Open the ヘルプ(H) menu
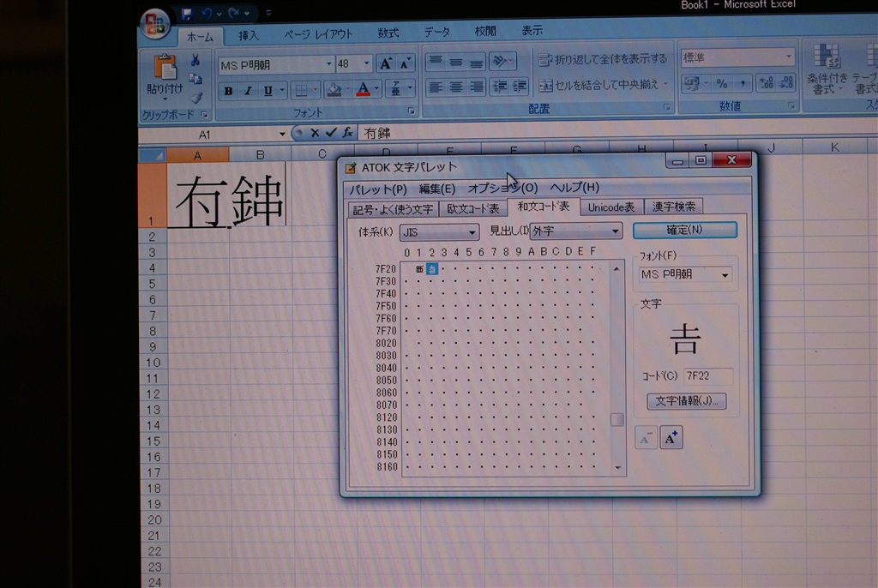This screenshot has width=878, height=588. (574, 187)
